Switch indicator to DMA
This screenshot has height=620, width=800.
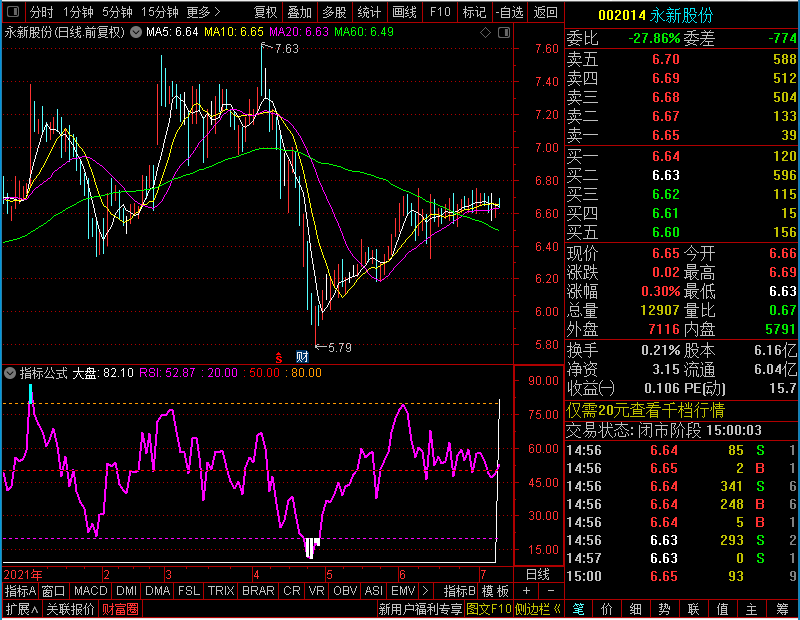click(158, 591)
